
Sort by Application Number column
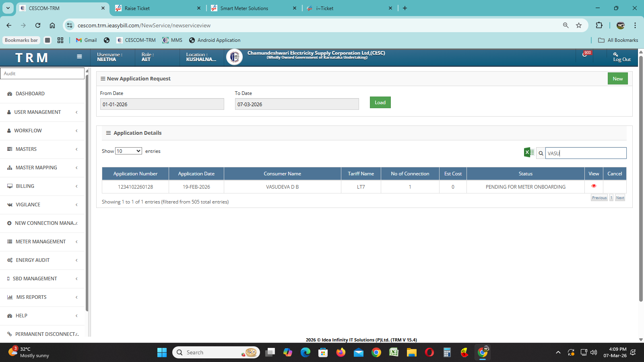click(135, 174)
